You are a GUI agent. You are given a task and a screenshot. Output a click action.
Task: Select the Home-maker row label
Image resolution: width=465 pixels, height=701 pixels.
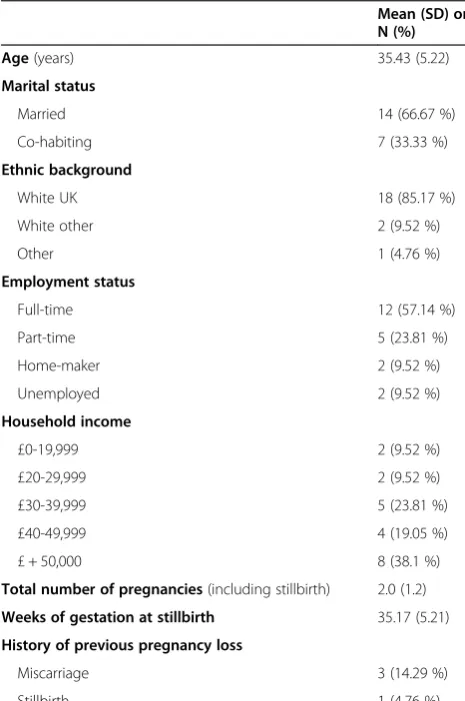(59, 366)
